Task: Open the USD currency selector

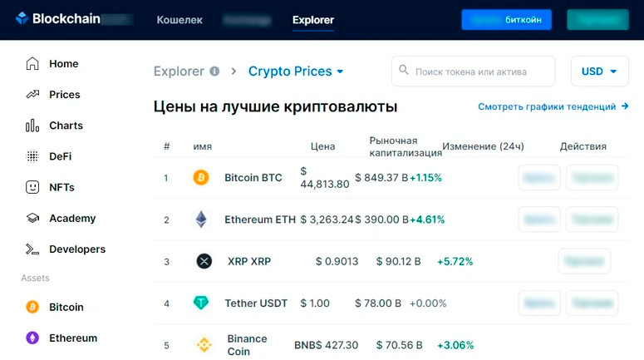Action: tap(599, 72)
